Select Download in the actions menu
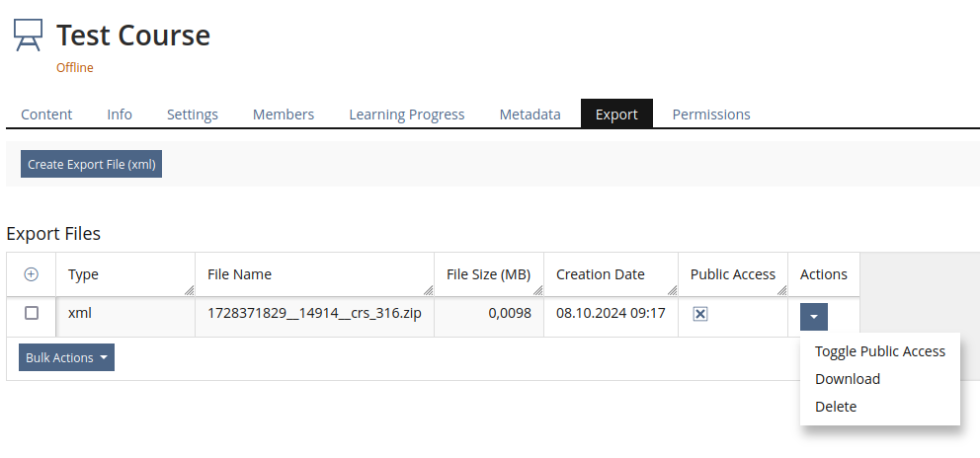Screen dimensions: 980x458 847,379
